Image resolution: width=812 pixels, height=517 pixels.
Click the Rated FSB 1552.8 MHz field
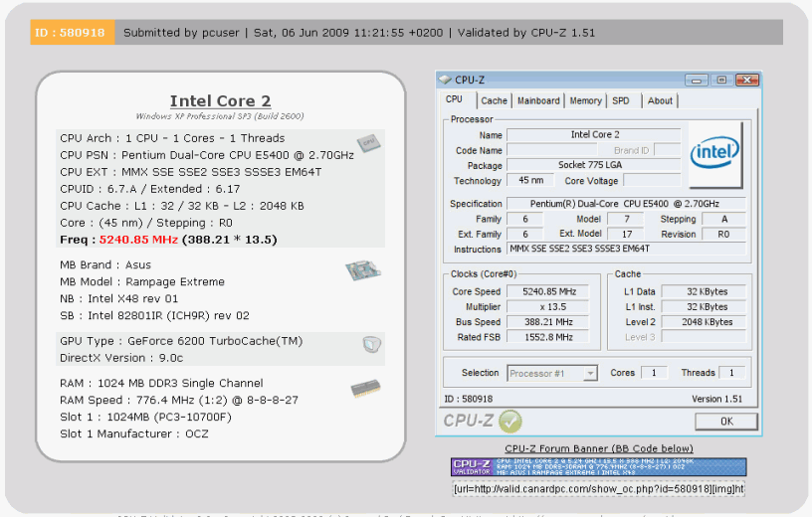(548, 337)
